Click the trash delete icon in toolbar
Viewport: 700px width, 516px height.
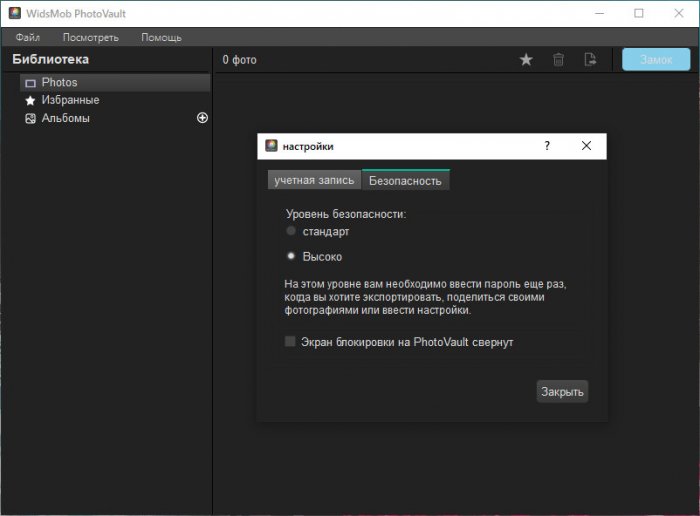coord(559,60)
